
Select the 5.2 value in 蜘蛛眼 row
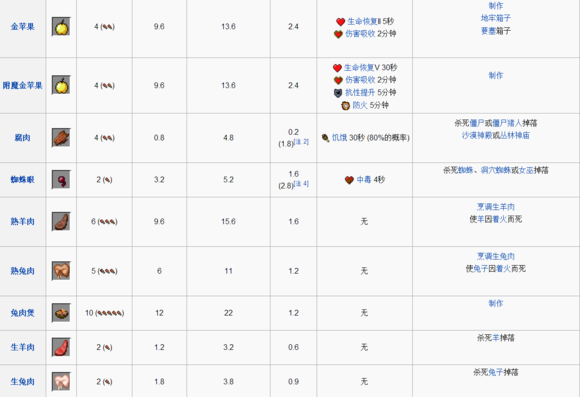click(x=228, y=179)
